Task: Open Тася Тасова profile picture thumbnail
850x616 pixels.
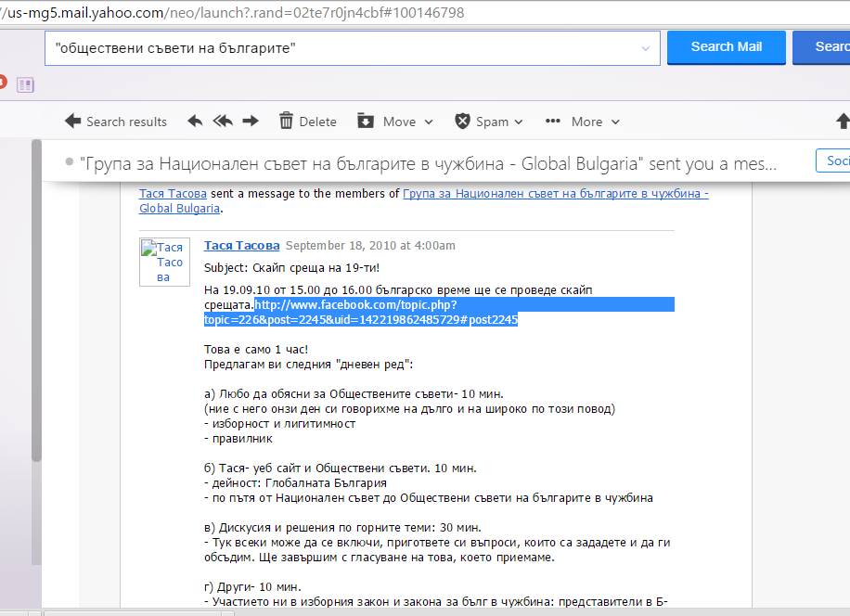Action: coord(164,263)
